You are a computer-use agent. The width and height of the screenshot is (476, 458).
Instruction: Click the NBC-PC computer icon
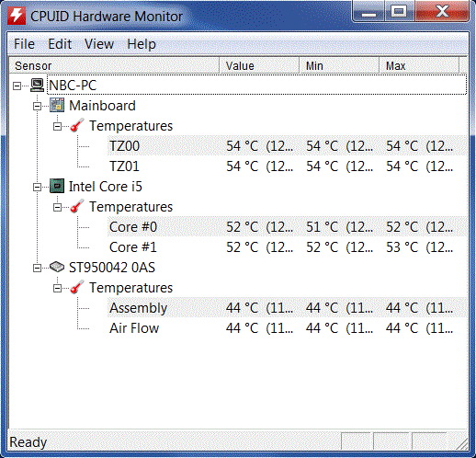[38, 86]
